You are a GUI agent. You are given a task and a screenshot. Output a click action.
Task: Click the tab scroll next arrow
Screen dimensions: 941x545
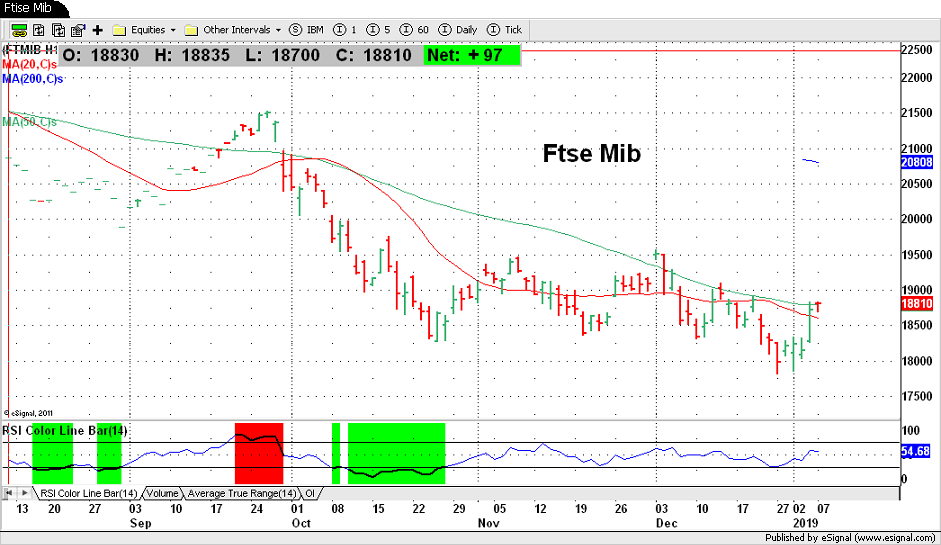point(24,493)
